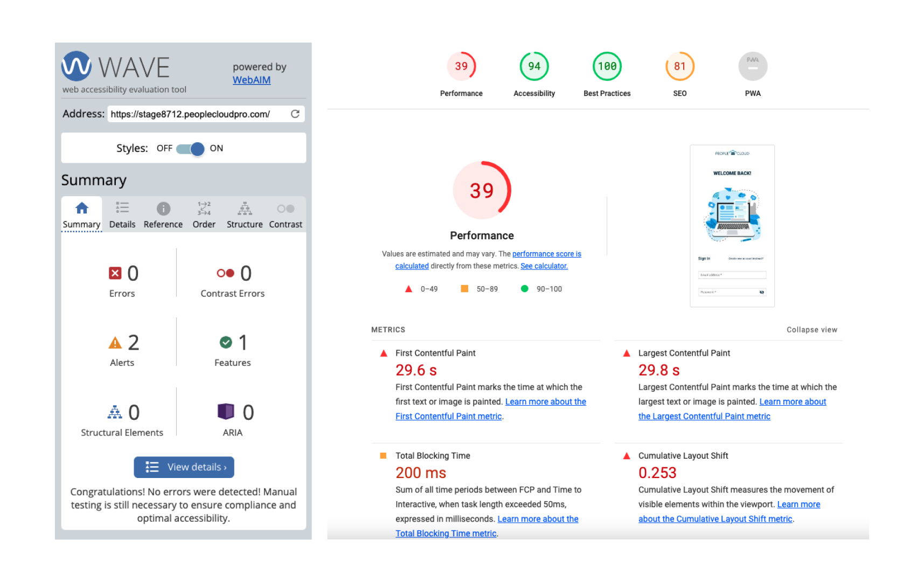Click the orange 50–89 legend square
Screen dimensions: 924x582
[x=464, y=289]
